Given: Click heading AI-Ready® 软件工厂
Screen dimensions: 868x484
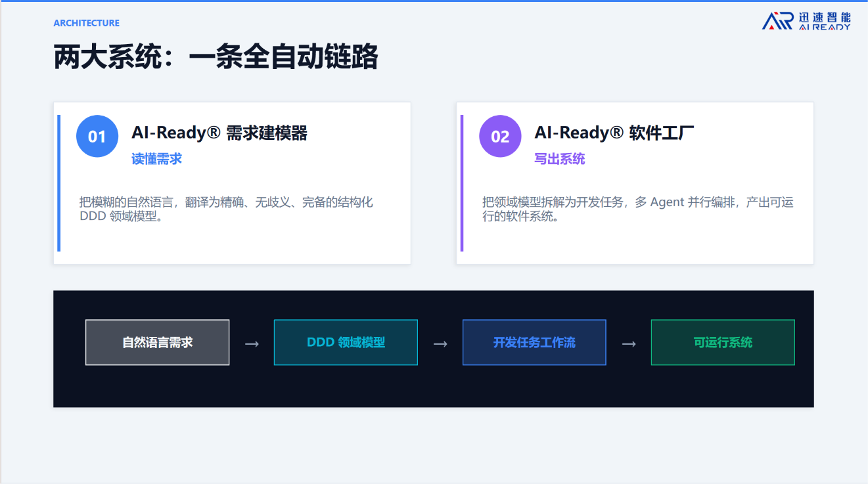Looking at the screenshot, I should click(x=614, y=133).
